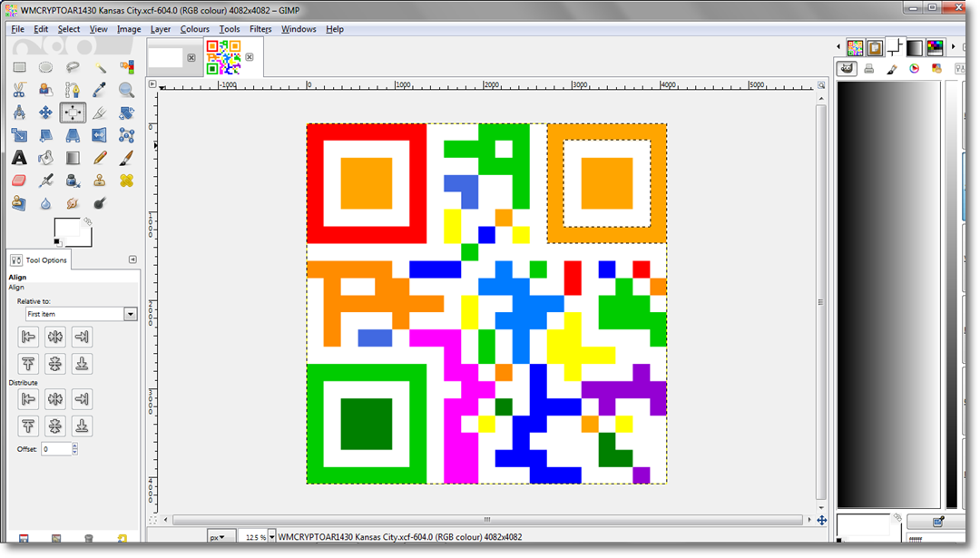Viewport: 980px width, 558px height.
Task: Open the ruler corner image menu button
Action: (152, 83)
